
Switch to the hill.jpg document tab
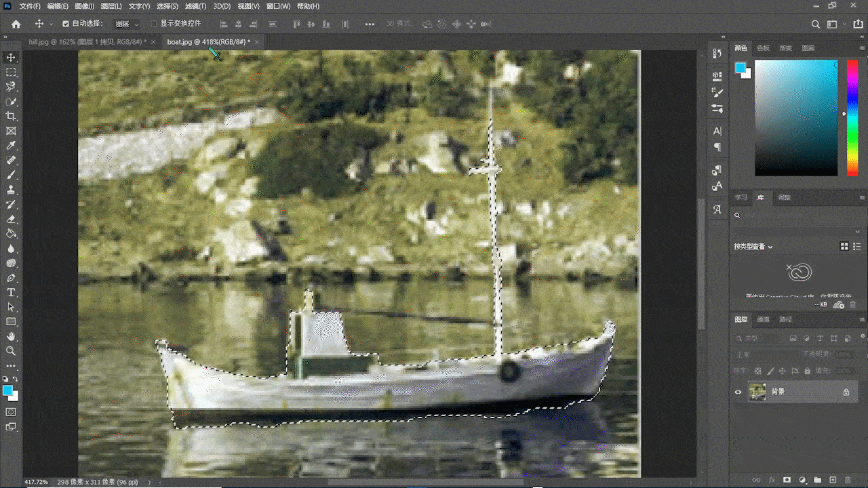point(87,42)
